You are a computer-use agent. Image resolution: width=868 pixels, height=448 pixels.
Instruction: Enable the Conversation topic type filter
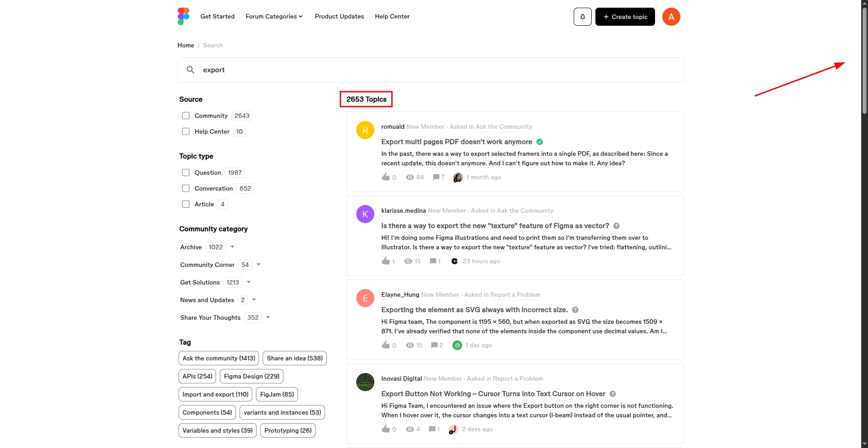[185, 188]
